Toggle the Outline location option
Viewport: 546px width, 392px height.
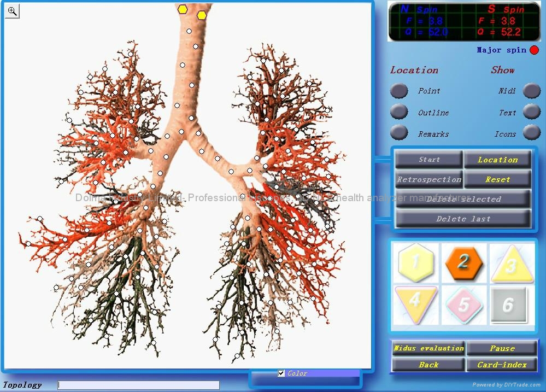399,112
